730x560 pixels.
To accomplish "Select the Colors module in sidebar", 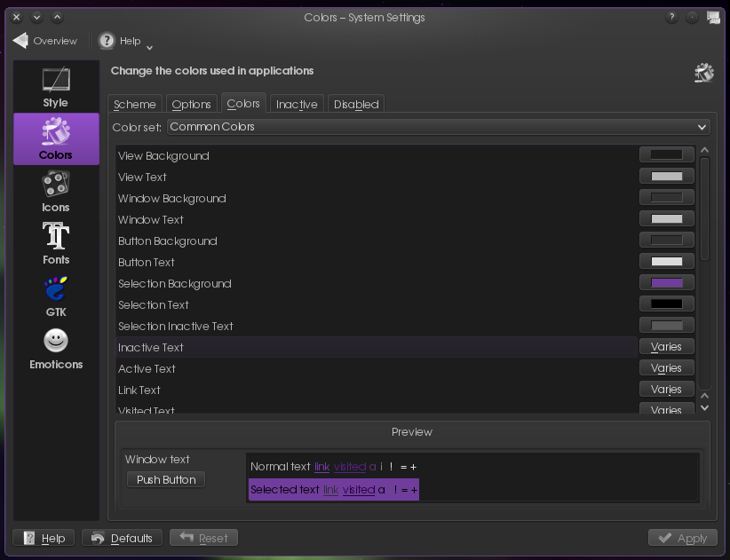I will click(x=56, y=138).
